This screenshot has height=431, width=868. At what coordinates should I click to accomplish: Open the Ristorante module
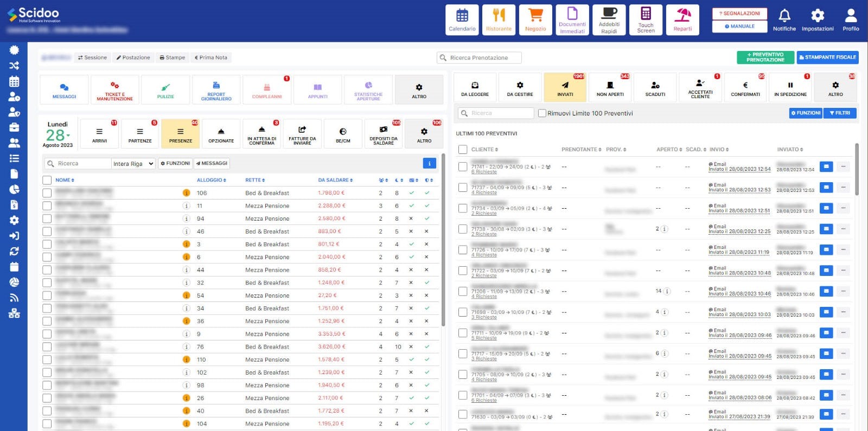click(499, 20)
